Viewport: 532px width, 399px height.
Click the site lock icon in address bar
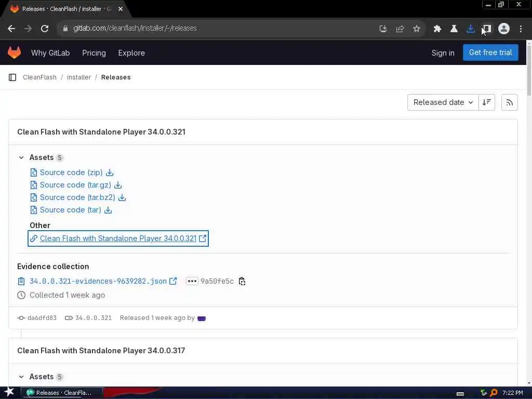point(65,29)
